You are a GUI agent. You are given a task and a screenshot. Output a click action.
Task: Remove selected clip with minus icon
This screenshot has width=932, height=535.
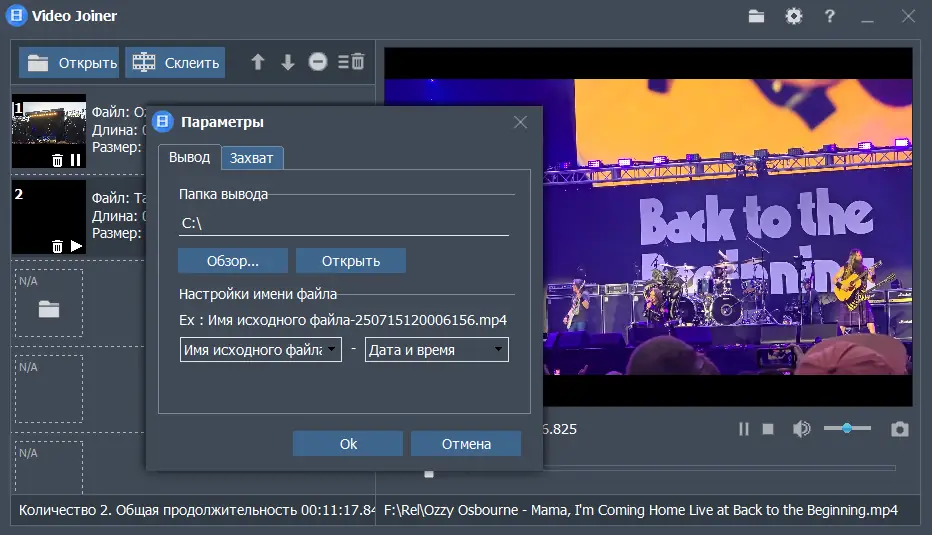tap(317, 61)
